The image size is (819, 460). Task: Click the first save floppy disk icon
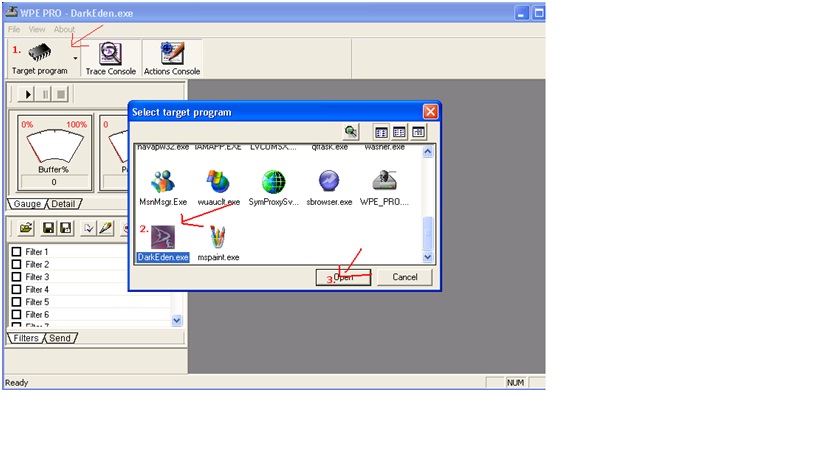(48, 228)
